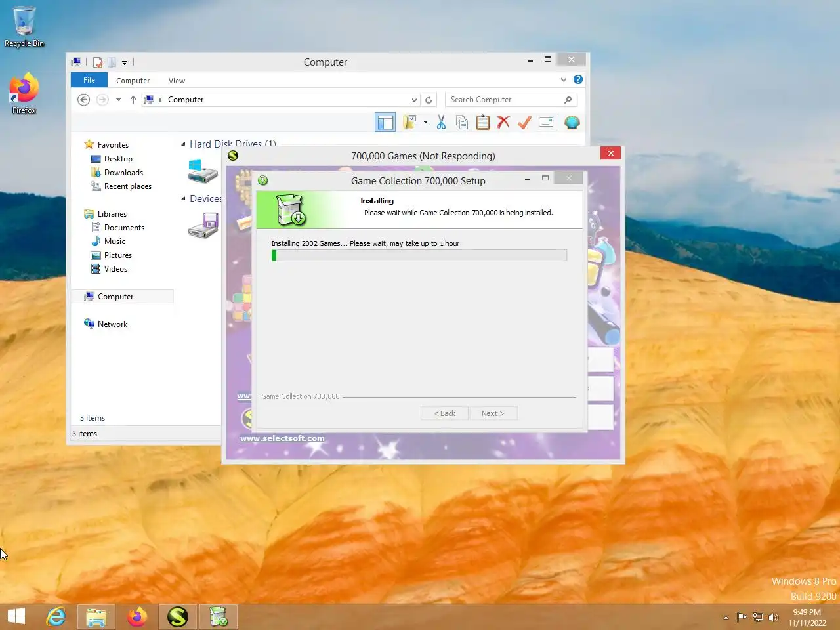Open the Computer ribbon tab
The height and width of the screenshot is (630, 840).
[133, 81]
